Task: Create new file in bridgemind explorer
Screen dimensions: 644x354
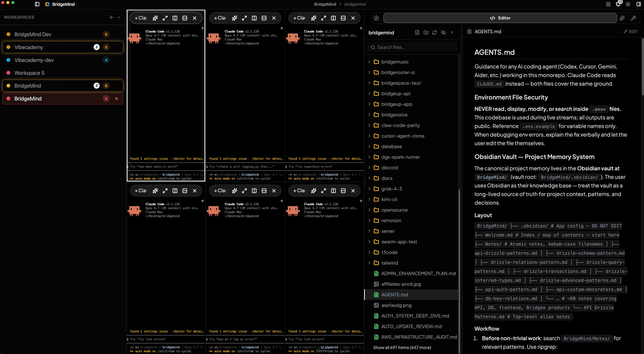Action: click(x=417, y=33)
